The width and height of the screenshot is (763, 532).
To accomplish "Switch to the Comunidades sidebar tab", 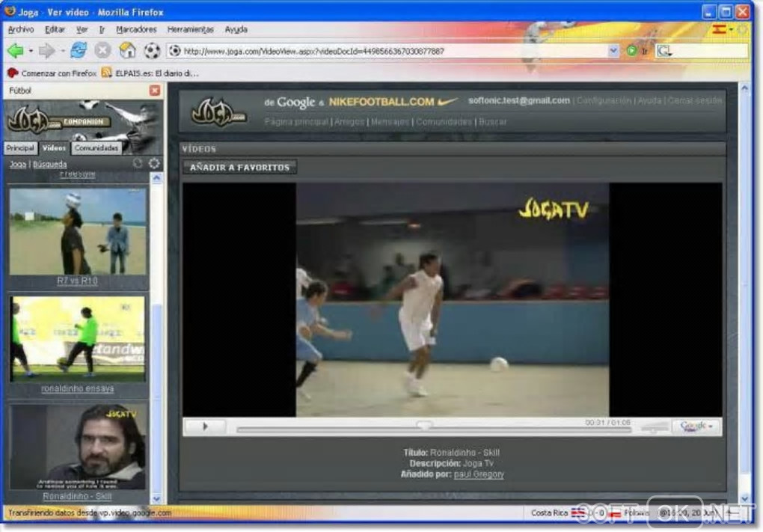I will click(96, 148).
